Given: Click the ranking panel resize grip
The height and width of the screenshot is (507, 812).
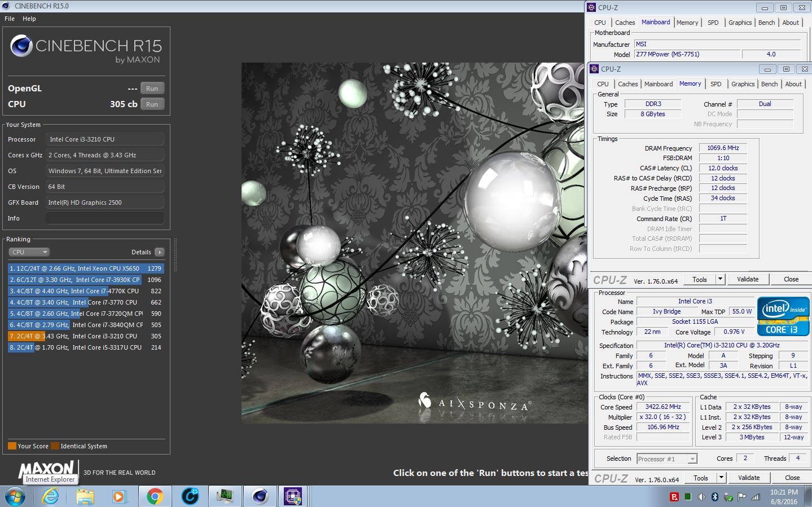Looking at the screenshot, I should pos(175,254).
